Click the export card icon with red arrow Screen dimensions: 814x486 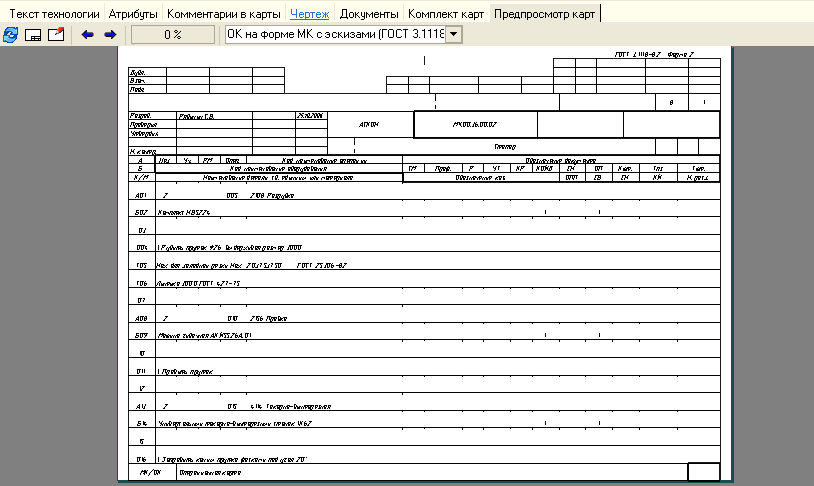56,35
